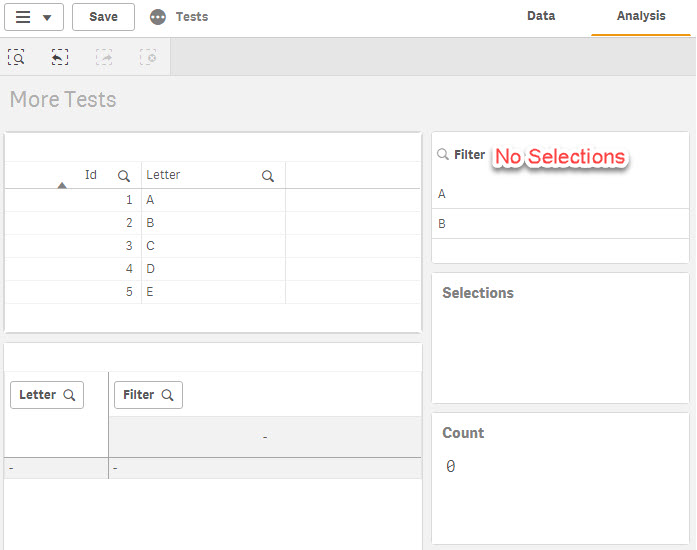Select Id value 2 in table
Viewport: 697px width, 550px height.
click(x=129, y=223)
